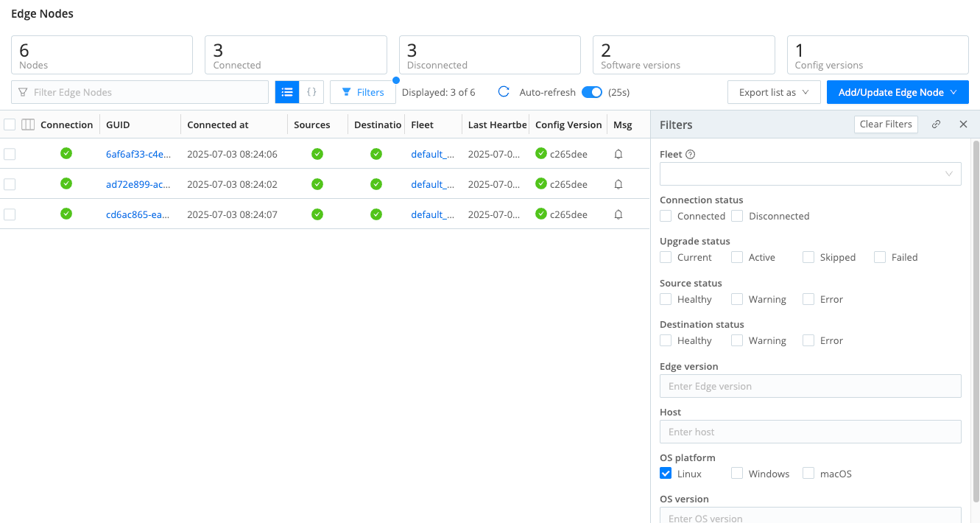Turn off the Auto-refresh toggle
The image size is (980, 523).
coord(592,92)
